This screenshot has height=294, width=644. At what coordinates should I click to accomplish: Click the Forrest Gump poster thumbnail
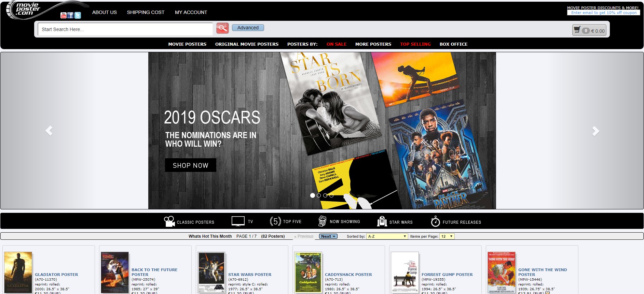click(405, 272)
